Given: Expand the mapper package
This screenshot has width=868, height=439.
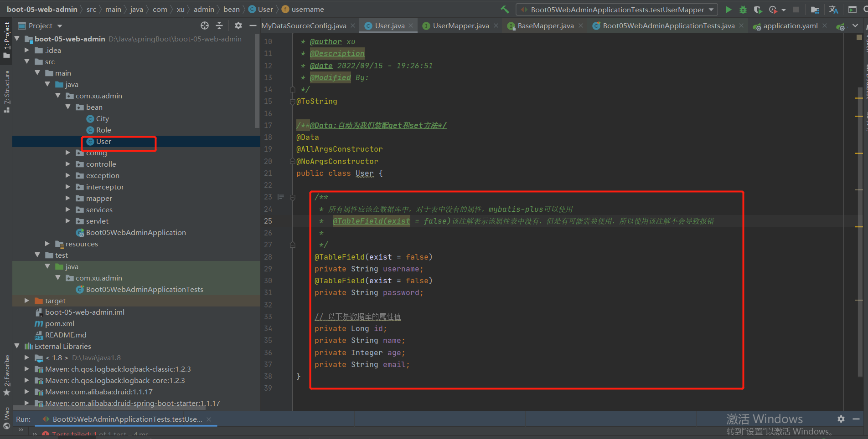Looking at the screenshot, I should [68, 198].
